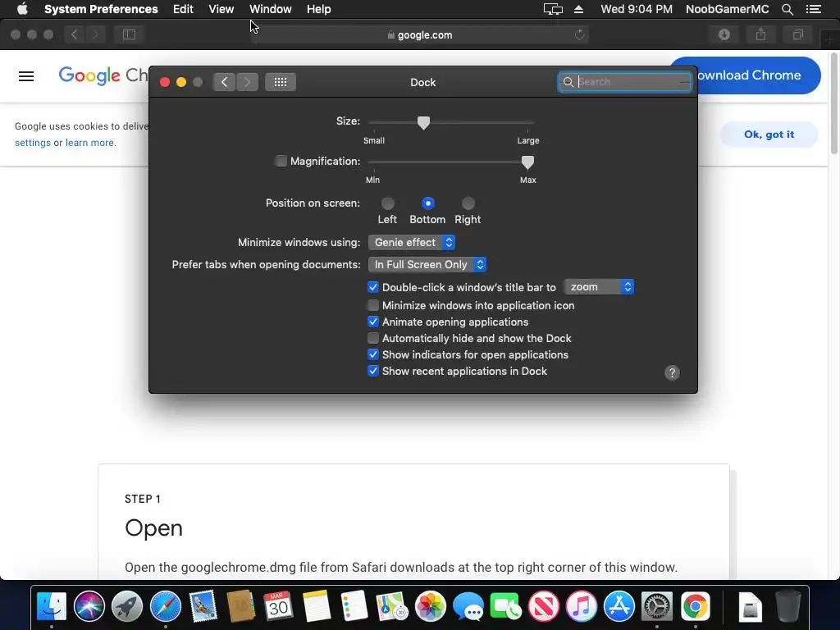The height and width of the screenshot is (630, 840).
Task: Open Launchpad rocket icon in Dock
Action: click(127, 606)
